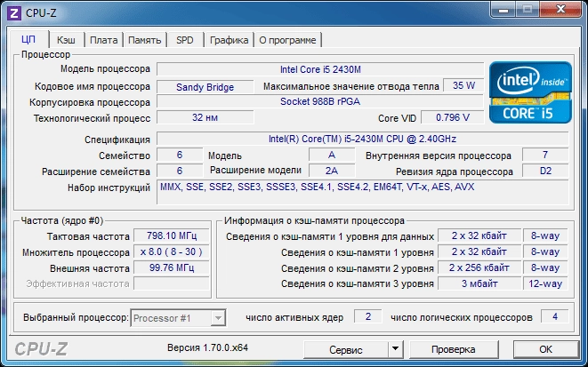Viewport: 588px width, 367px height.
Task: Click the Сервис button
Action: (346, 349)
